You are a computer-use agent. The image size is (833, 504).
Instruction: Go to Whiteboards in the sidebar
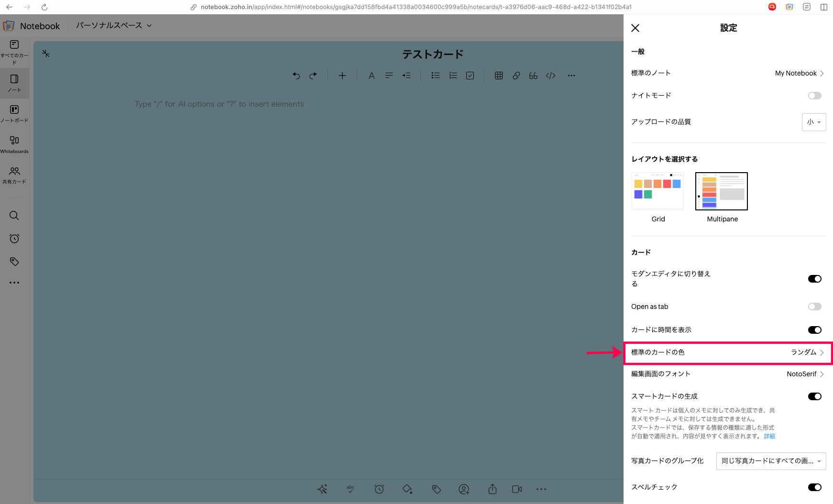[x=14, y=144]
